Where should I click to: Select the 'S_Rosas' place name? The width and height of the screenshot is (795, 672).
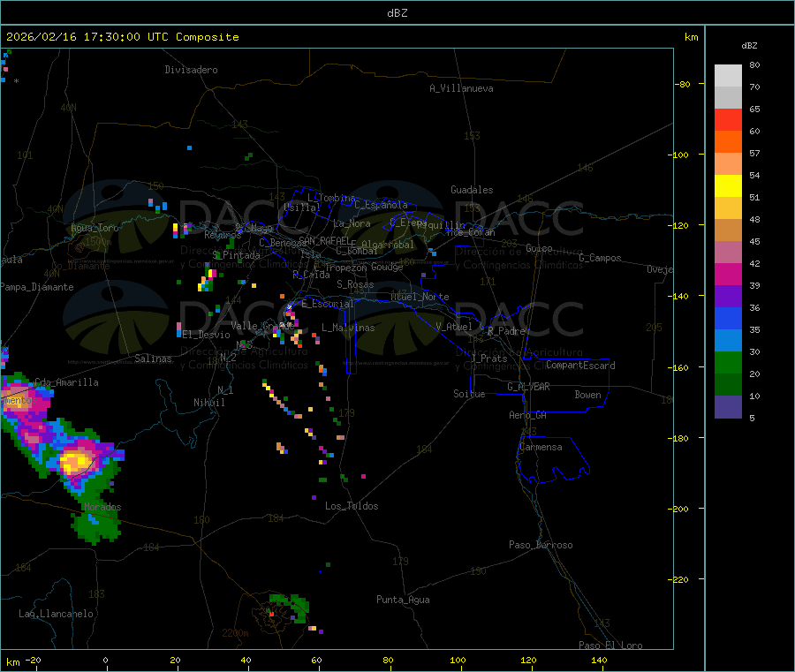tap(355, 284)
